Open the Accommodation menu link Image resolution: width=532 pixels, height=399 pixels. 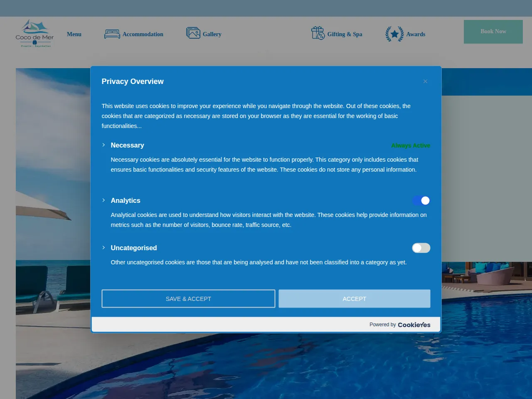click(x=143, y=34)
